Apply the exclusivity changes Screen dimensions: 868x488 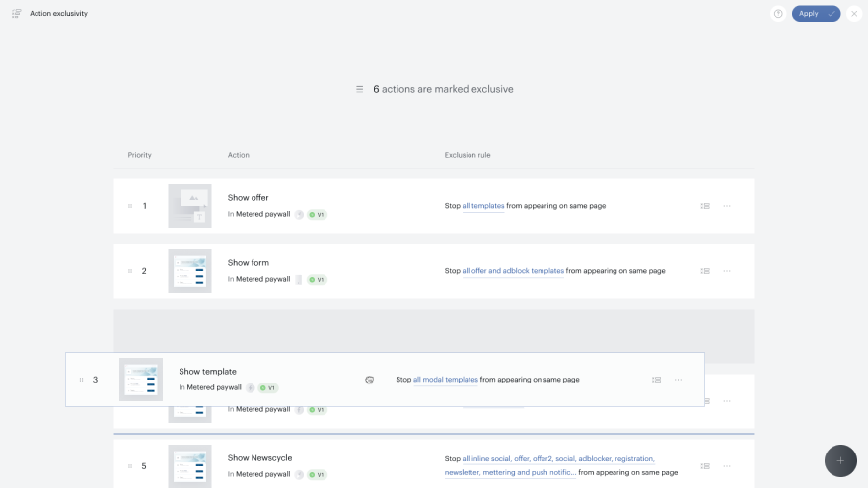tap(816, 14)
